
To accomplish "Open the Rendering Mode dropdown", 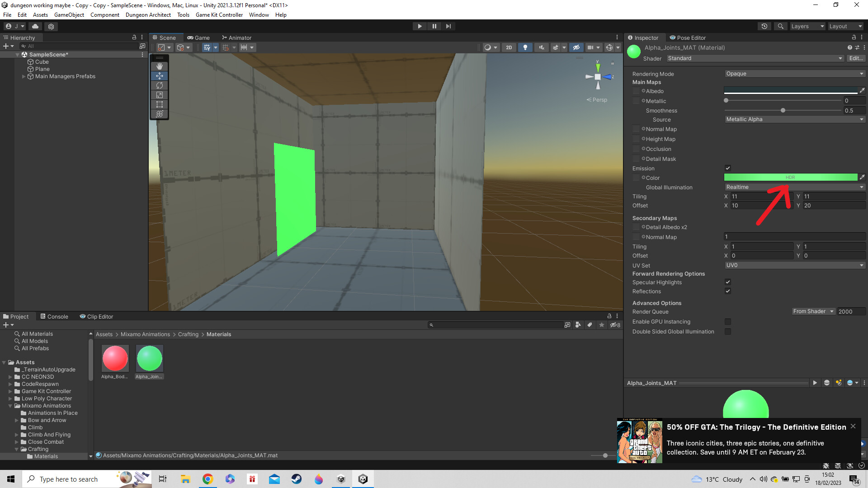I will (x=794, y=73).
